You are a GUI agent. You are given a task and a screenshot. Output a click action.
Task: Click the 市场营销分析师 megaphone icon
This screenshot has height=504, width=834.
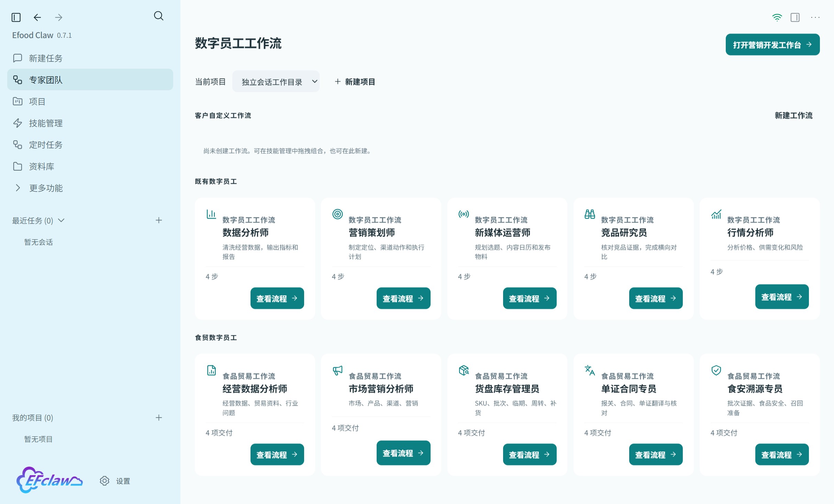click(337, 370)
